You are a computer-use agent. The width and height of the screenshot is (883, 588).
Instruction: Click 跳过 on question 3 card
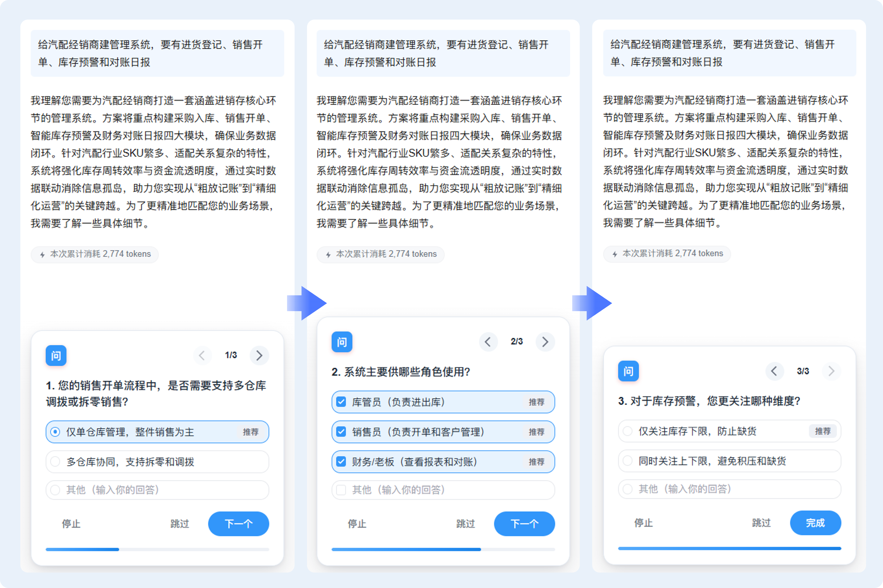click(761, 523)
